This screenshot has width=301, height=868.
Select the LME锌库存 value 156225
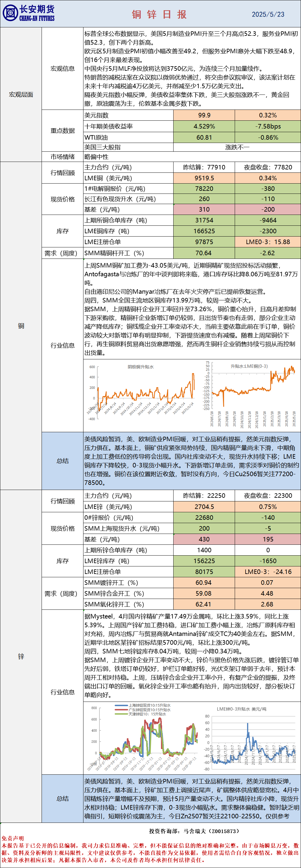pos(204,561)
